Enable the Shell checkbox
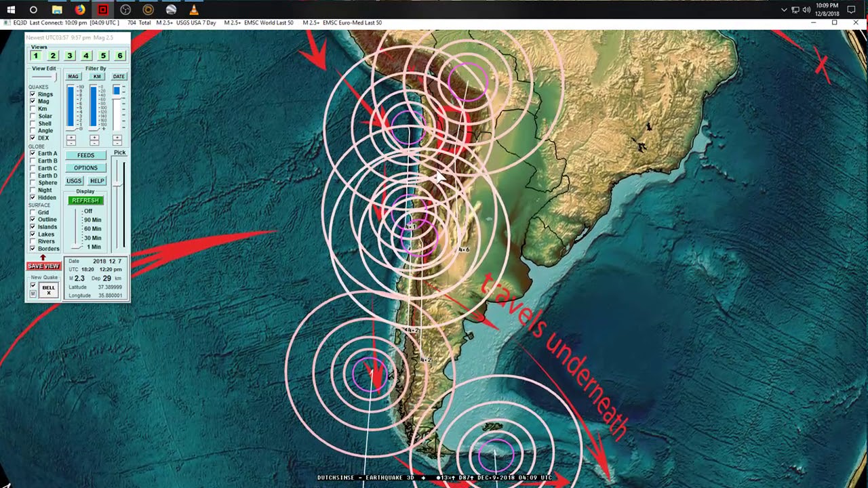Image resolution: width=868 pixels, height=488 pixels. [33, 123]
